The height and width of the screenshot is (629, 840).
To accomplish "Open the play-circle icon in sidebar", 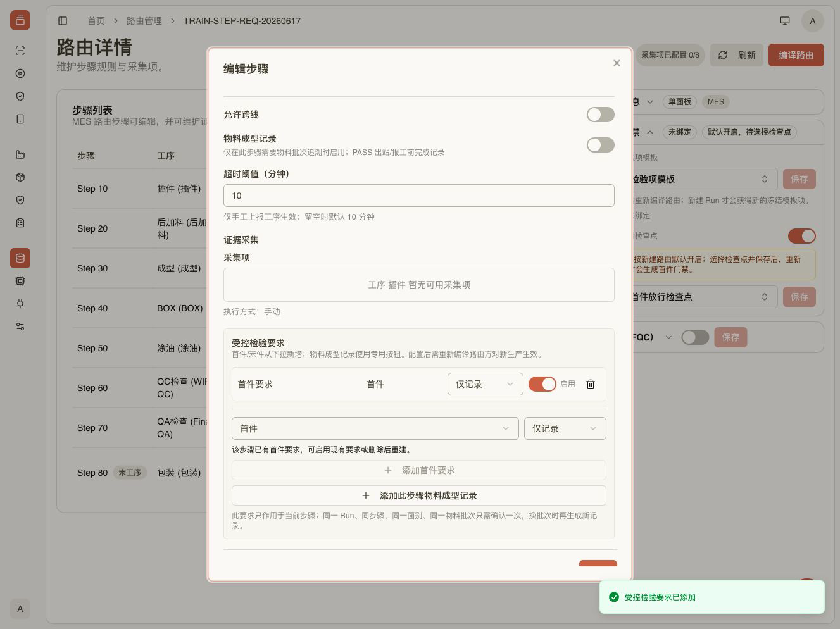I will click(20, 73).
